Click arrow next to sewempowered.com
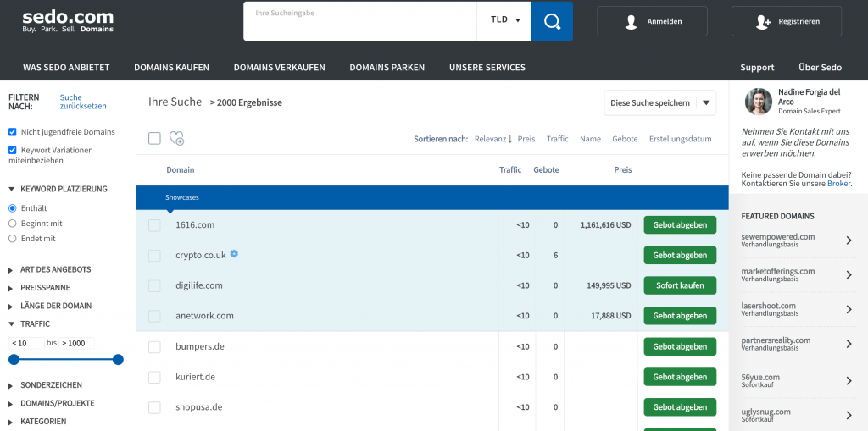The image size is (868, 431). point(849,240)
